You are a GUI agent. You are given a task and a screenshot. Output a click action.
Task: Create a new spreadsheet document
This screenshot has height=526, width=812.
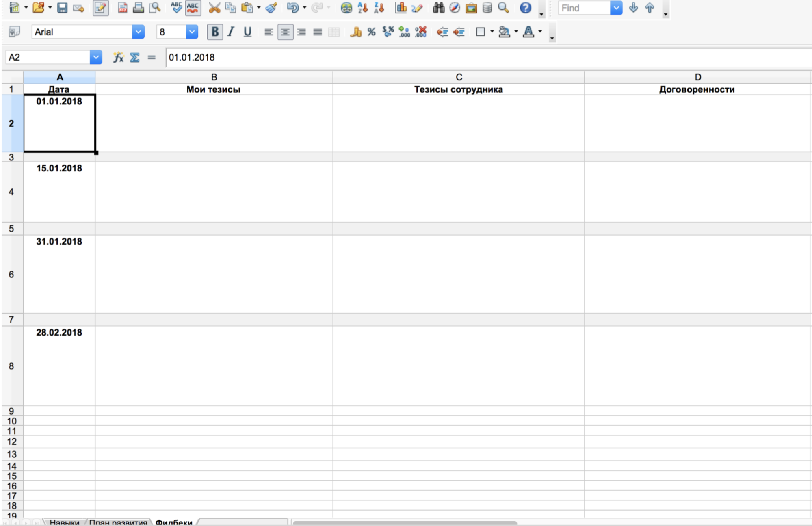tap(15, 8)
